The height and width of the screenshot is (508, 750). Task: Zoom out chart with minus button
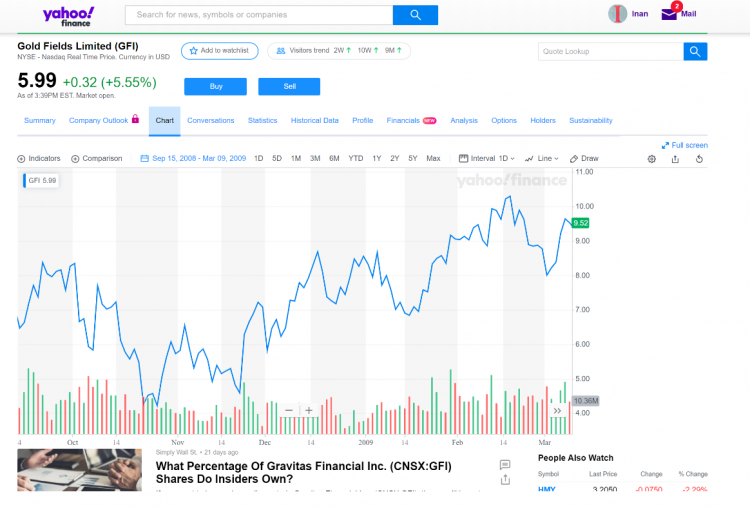point(289,410)
